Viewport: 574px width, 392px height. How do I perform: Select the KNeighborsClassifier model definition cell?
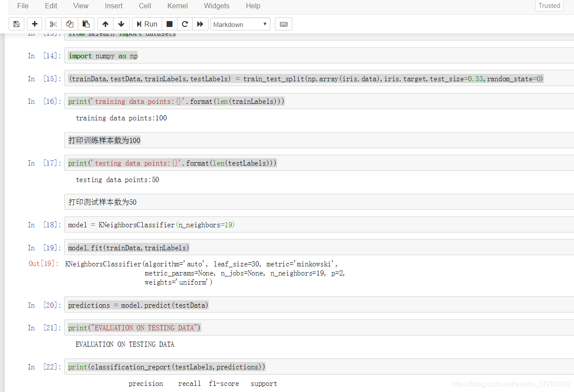point(319,225)
